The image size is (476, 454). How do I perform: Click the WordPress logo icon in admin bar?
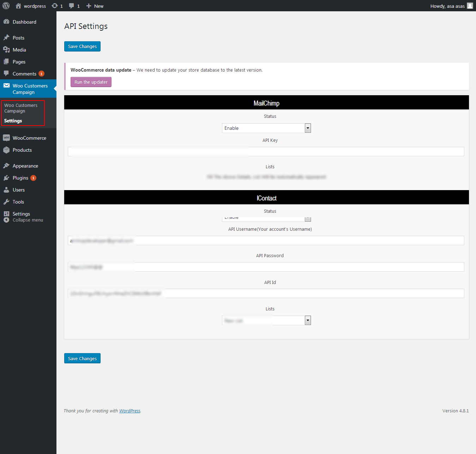pos(6,6)
